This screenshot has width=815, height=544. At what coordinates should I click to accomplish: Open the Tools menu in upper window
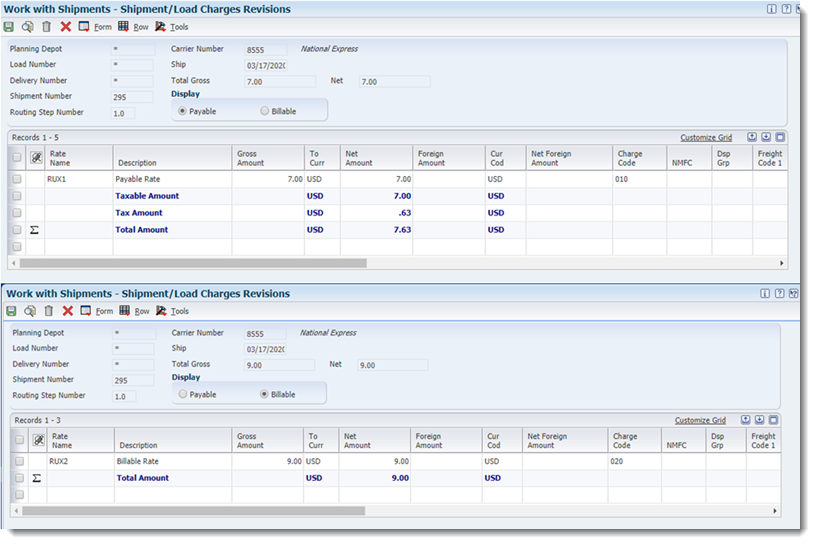pyautogui.click(x=179, y=27)
